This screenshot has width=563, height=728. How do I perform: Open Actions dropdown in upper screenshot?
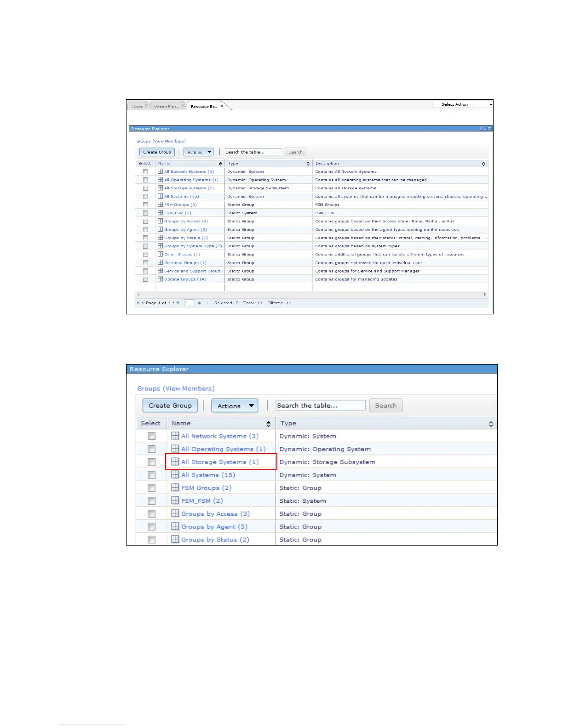(x=199, y=152)
